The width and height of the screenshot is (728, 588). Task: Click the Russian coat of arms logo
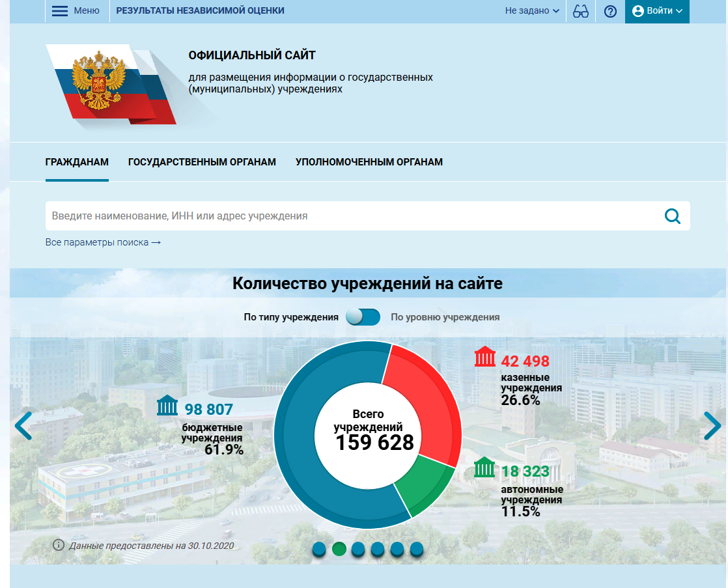[99, 83]
